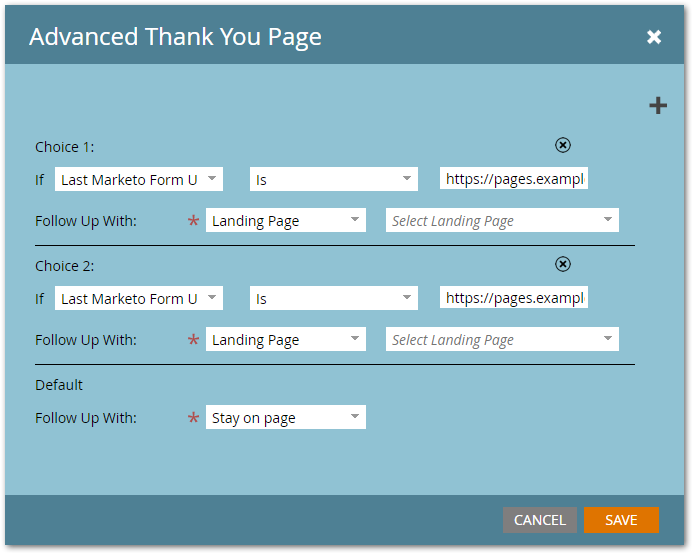Screen dimensions: 693x554
Task: Click the arrow of Choice 2 Select Landing Page
Action: click(x=607, y=340)
